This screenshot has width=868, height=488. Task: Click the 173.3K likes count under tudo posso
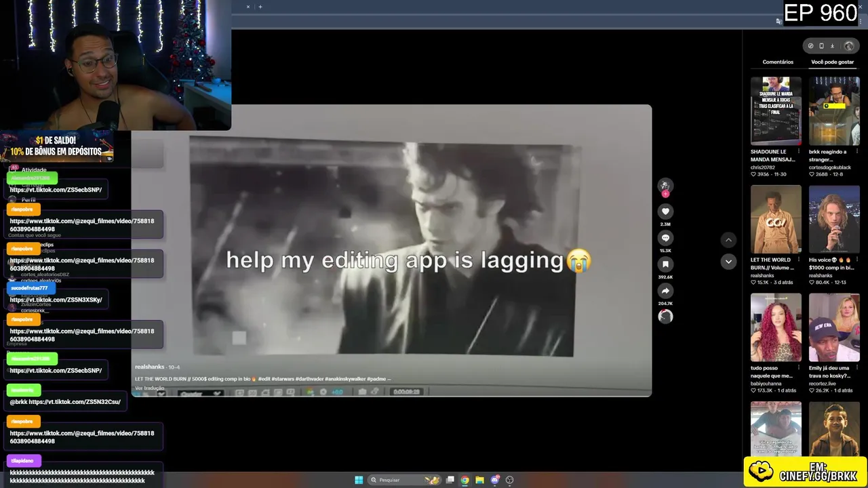point(764,391)
